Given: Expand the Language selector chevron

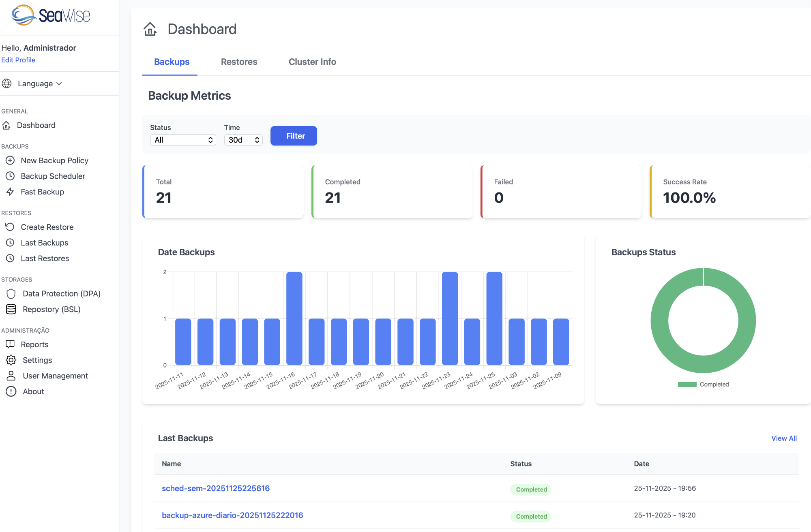Looking at the screenshot, I should pyautogui.click(x=60, y=83).
